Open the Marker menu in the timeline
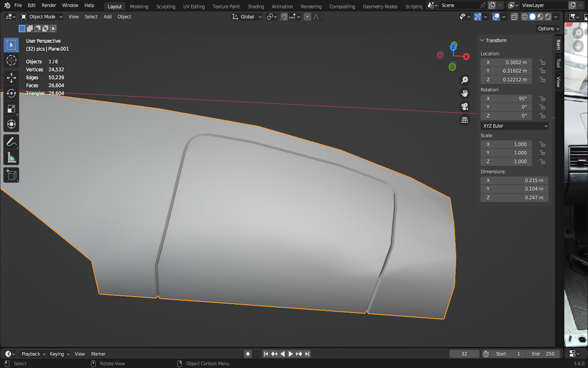Viewport: 588px width, 368px height. tap(98, 354)
